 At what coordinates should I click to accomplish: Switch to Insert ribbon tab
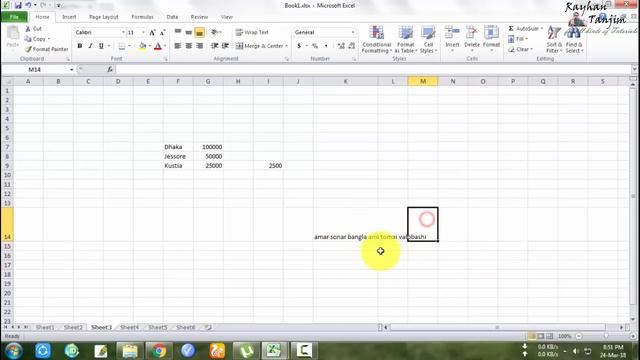point(69,17)
